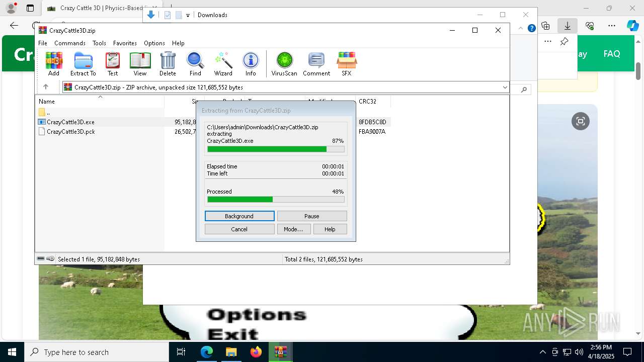
Task: Click the search icon in Downloads window
Action: pyautogui.click(x=524, y=89)
